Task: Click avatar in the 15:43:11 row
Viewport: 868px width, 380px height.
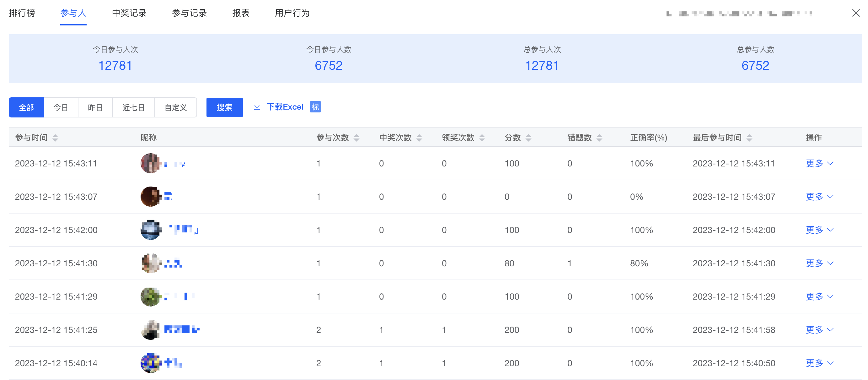Action: [x=150, y=163]
